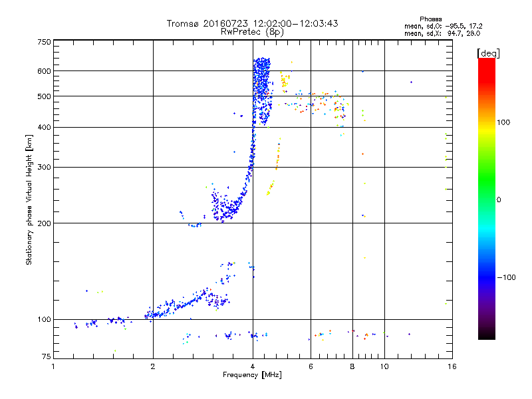Click the x-axis tick label '2'

(x=153, y=366)
